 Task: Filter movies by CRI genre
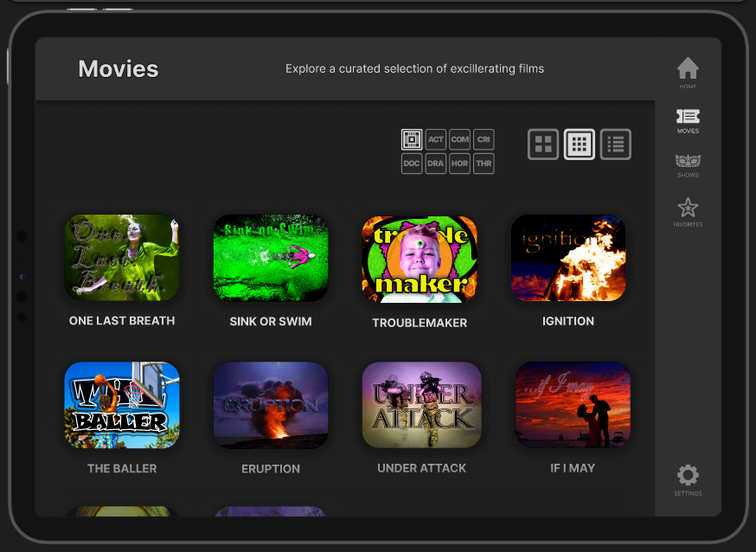484,140
